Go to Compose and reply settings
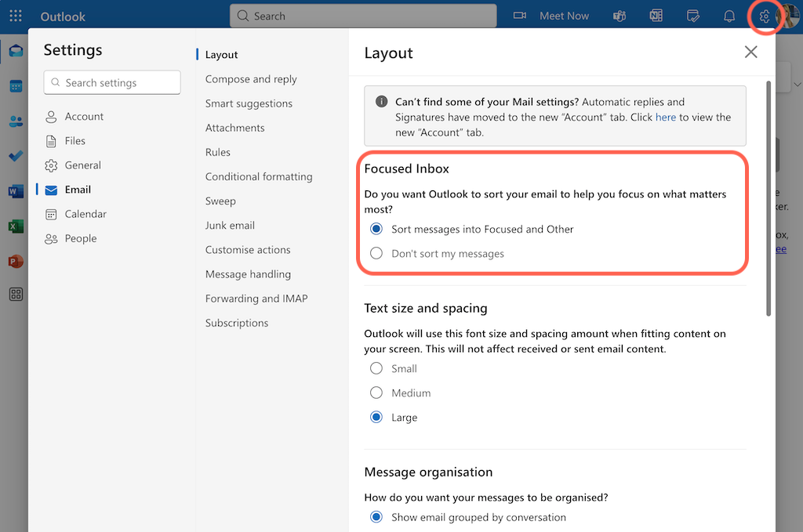803x532 pixels. click(x=251, y=79)
